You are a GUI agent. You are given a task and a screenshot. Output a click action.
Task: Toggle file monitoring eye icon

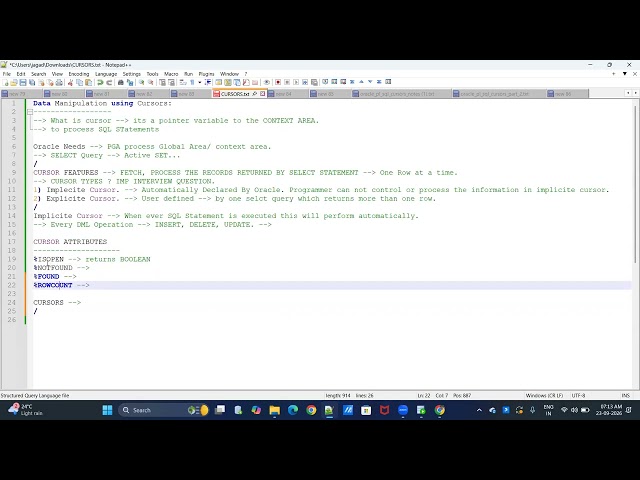267,82
